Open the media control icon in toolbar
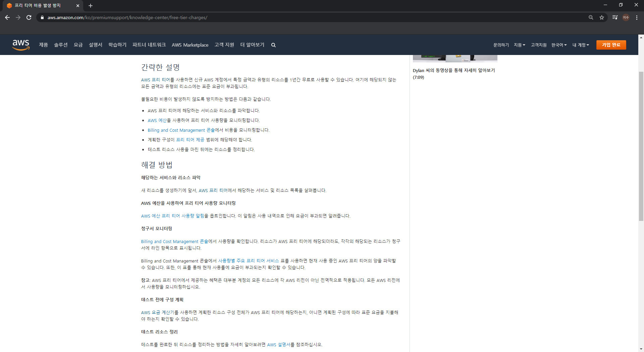Image resolution: width=644 pixels, height=352 pixels. (615, 17)
